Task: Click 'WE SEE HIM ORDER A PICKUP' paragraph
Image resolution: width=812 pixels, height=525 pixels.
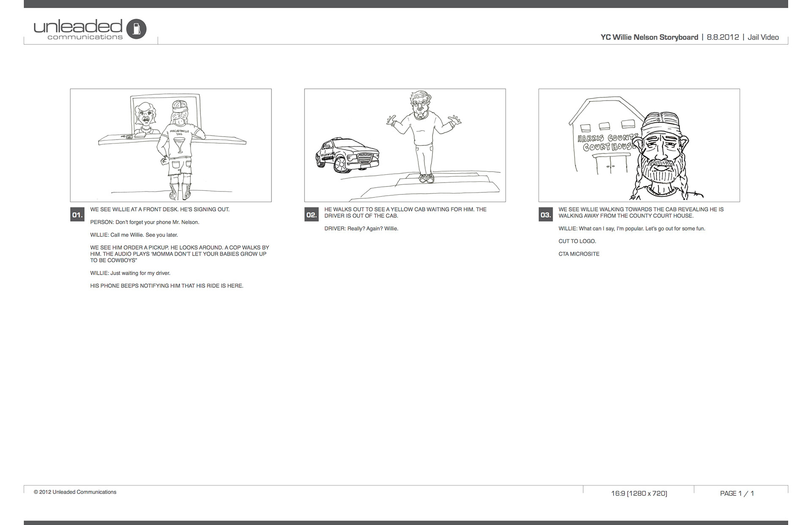Action: [x=180, y=254]
